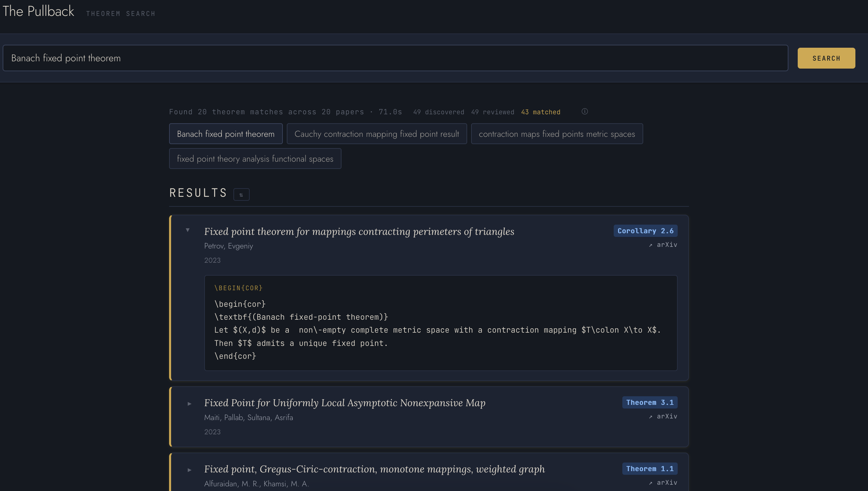Image resolution: width=868 pixels, height=491 pixels.
Task: Open Fixed Point for Uniformly Local Asymptotic title
Action: 344,403
